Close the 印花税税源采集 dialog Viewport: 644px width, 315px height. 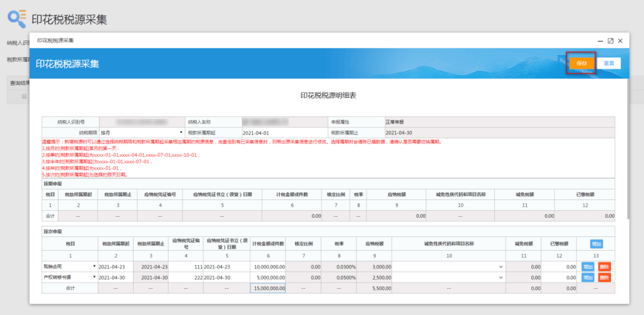click(620, 40)
